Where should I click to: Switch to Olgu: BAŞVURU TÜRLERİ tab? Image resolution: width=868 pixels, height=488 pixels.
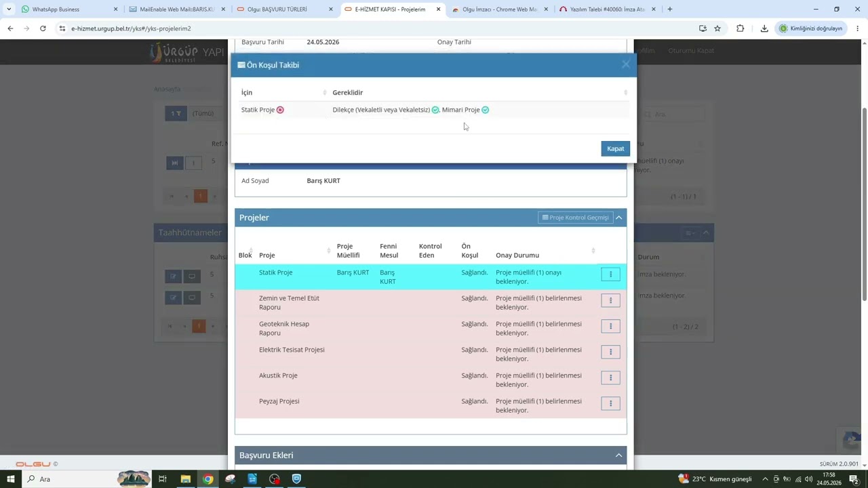pos(283,9)
